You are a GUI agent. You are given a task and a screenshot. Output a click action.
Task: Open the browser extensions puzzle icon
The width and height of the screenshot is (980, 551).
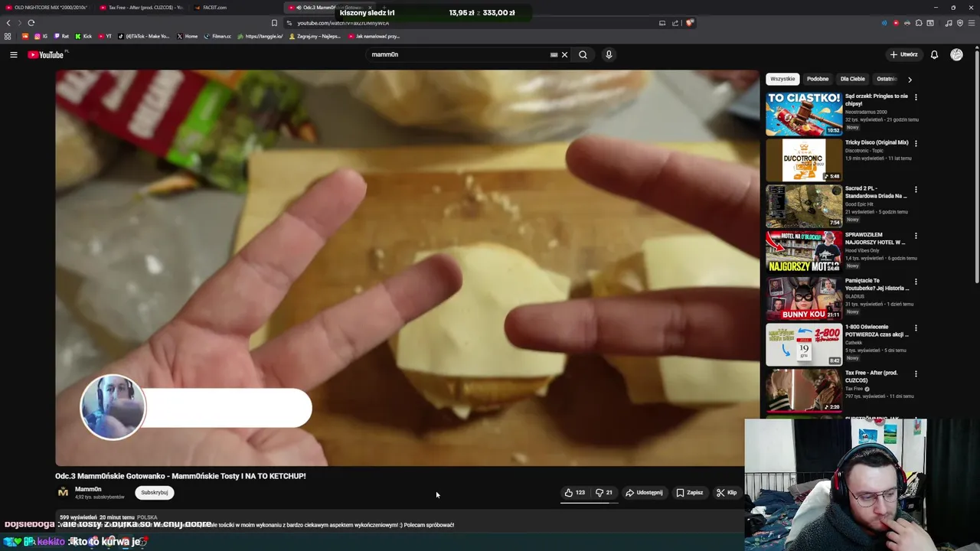pos(919,23)
